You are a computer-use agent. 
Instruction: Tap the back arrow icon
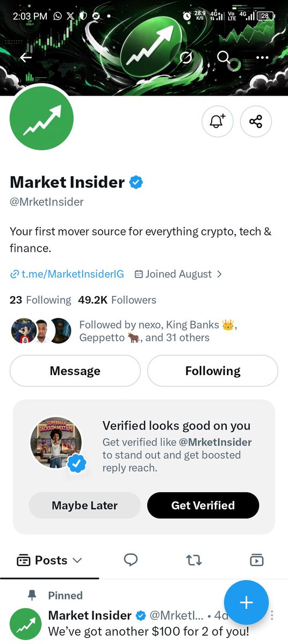[26, 57]
